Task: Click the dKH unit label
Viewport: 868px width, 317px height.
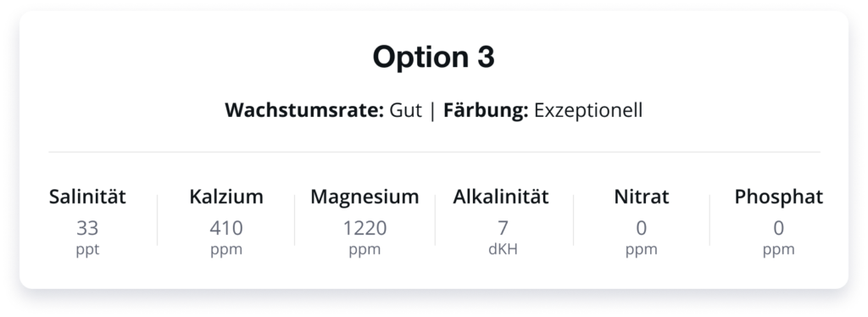Action: tap(503, 249)
